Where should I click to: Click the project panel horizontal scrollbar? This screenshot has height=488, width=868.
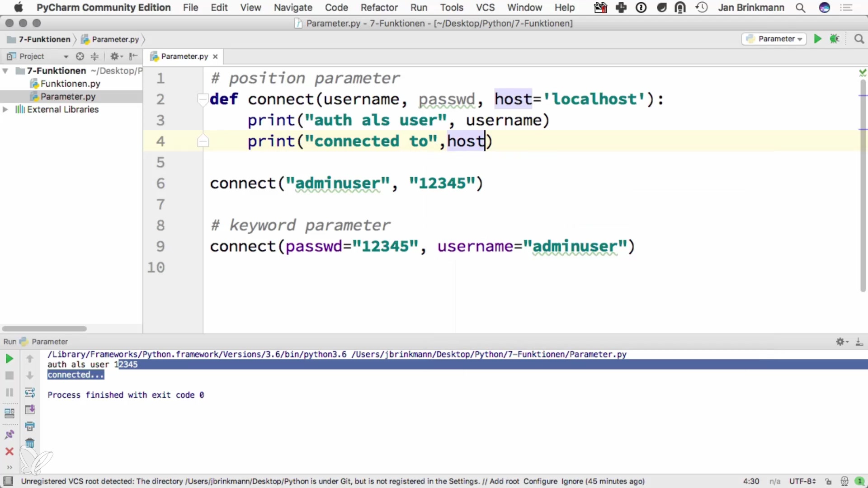pyautogui.click(x=44, y=328)
